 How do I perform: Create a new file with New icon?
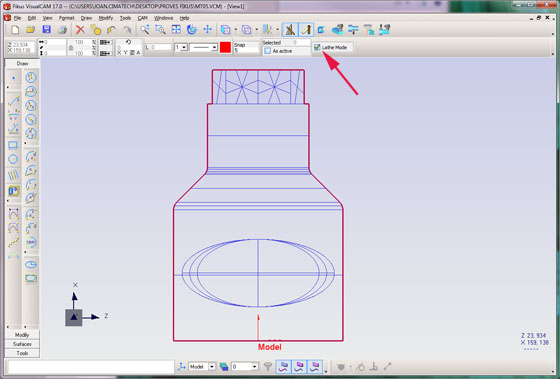[15, 30]
